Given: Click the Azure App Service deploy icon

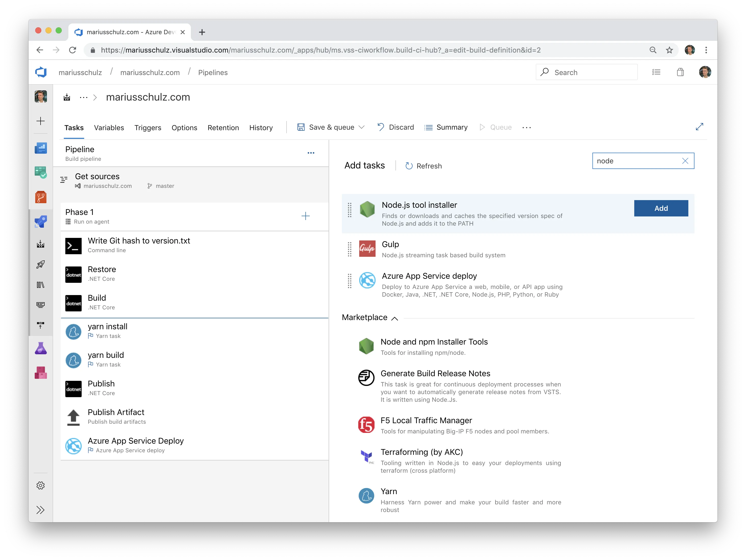Looking at the screenshot, I should (366, 279).
